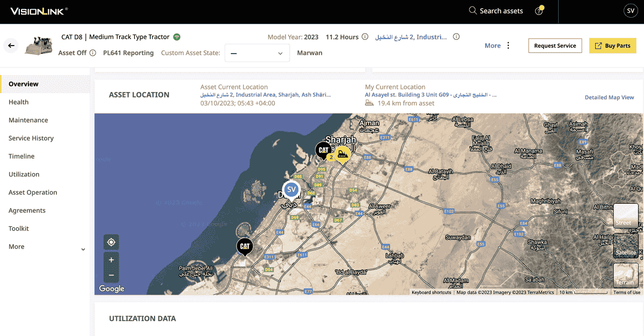The height and width of the screenshot is (336, 644).
Task: Click the help icon in top bar
Action: pyautogui.click(x=539, y=11)
